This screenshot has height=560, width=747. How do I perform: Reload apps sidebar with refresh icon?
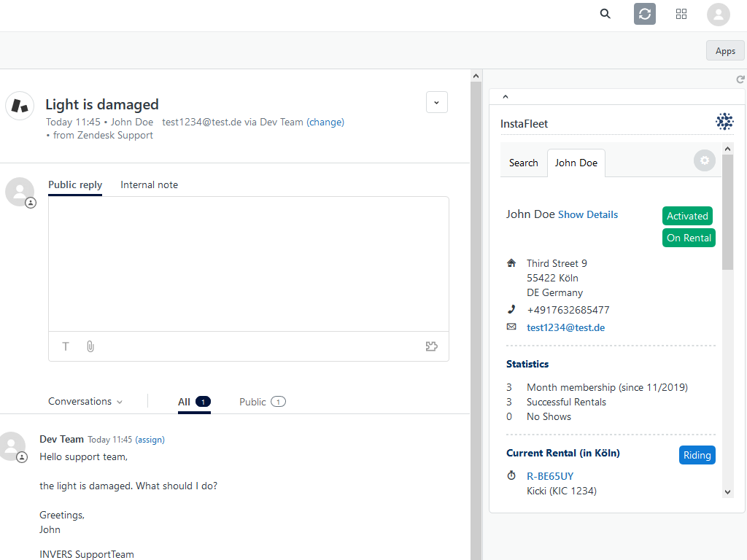coord(740,79)
